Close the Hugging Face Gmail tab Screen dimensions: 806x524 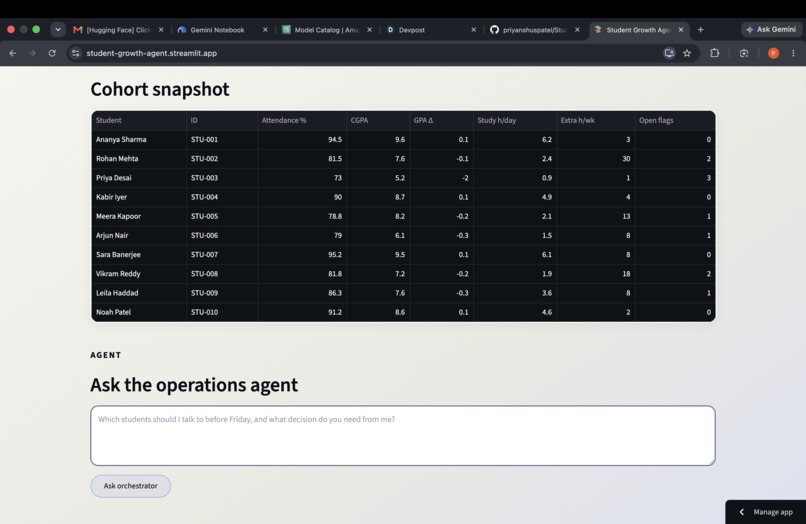[161, 30]
